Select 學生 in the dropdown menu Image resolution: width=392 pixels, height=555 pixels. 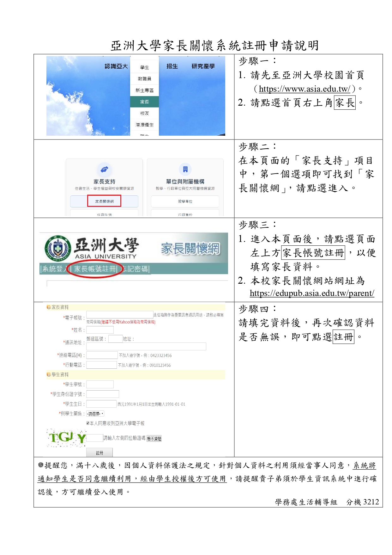pyautogui.click(x=144, y=67)
